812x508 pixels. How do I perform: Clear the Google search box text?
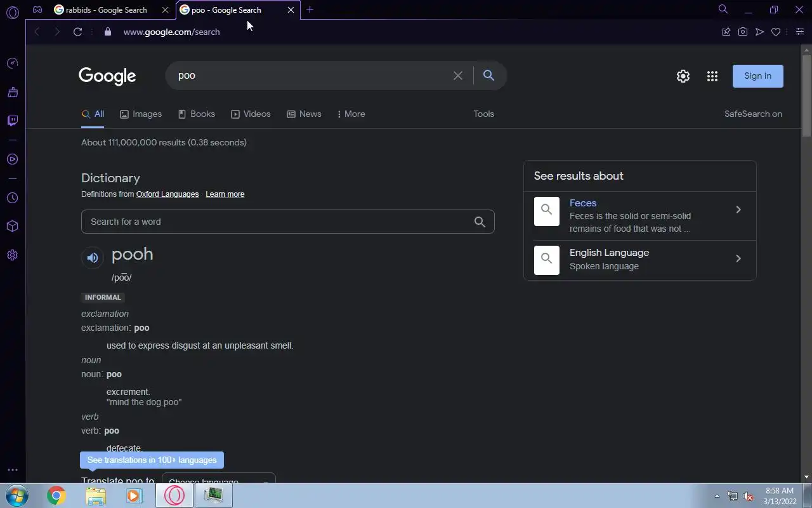pyautogui.click(x=458, y=76)
